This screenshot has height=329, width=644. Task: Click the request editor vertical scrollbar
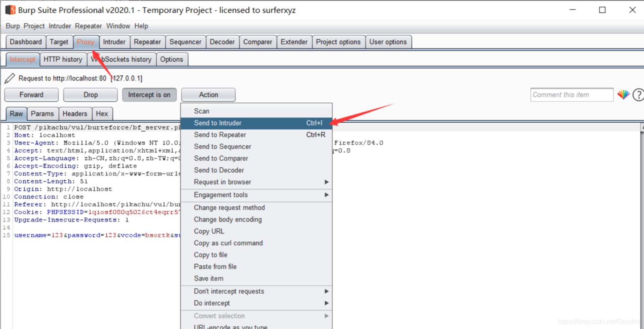642,226
